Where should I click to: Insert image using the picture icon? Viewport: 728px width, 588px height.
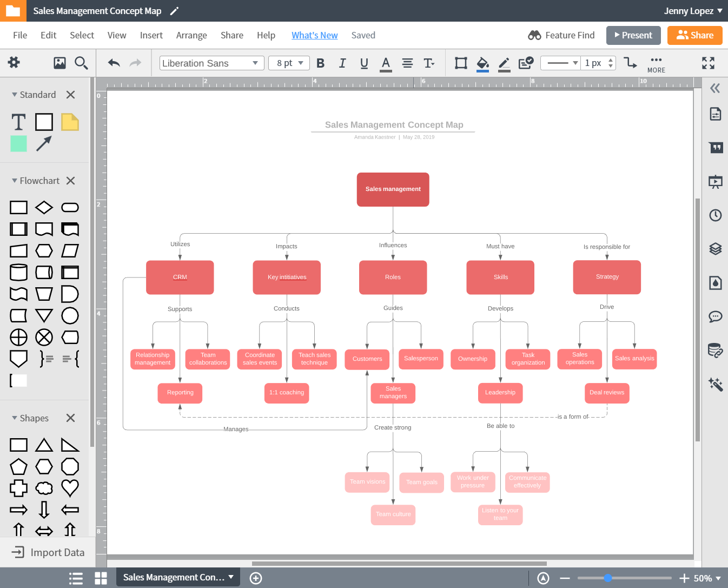pyautogui.click(x=59, y=63)
